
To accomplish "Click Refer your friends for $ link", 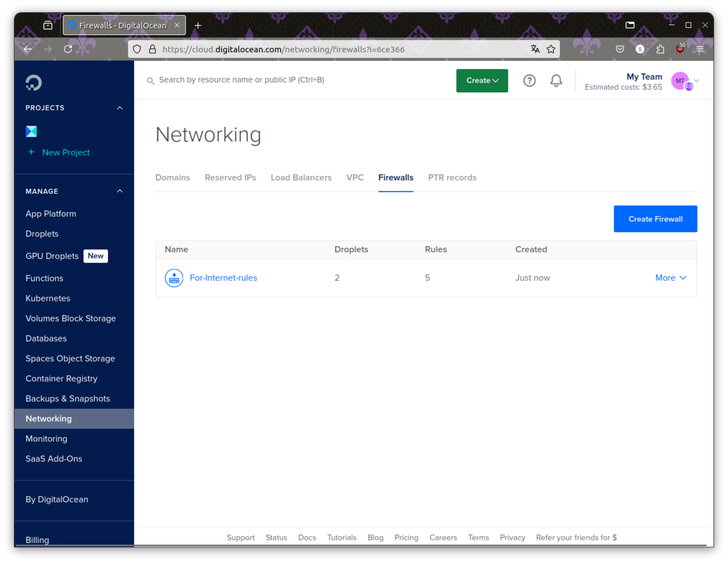I will point(576,538).
